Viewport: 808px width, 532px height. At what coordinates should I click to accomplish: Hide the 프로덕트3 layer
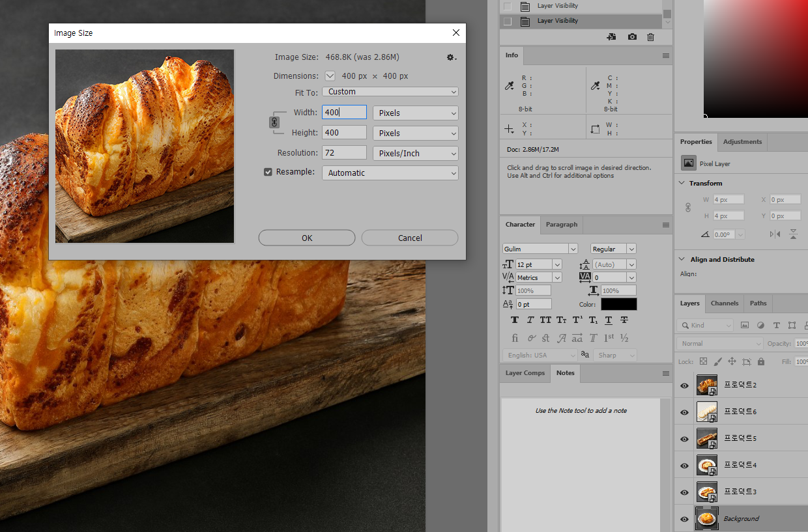(684, 492)
